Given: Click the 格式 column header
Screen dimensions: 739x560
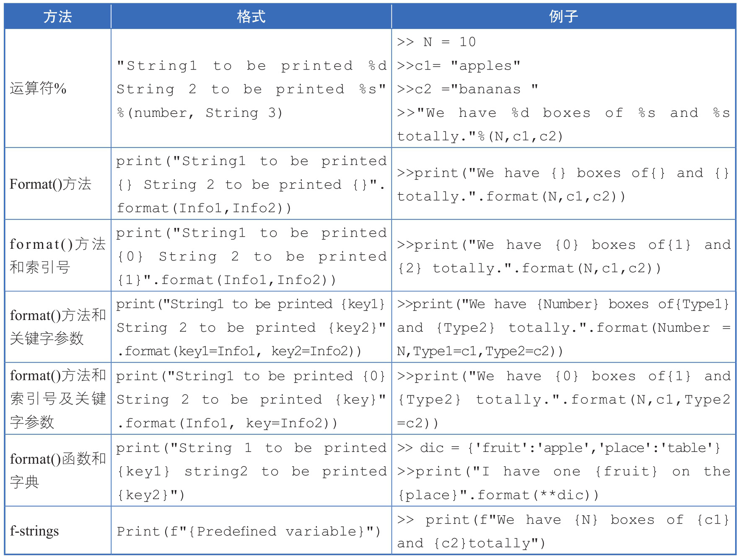Looking at the screenshot, I should (x=251, y=17).
